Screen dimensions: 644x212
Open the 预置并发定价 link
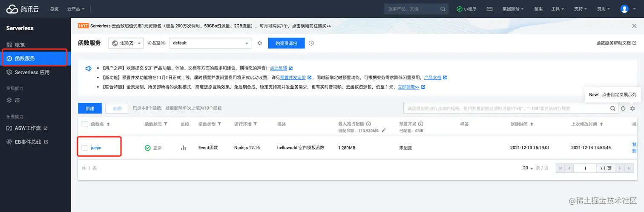pyautogui.click(x=293, y=78)
